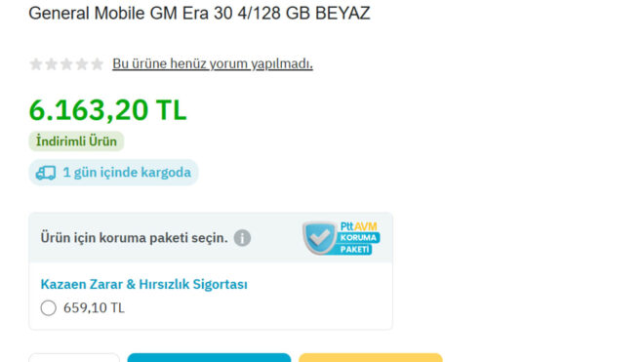
Task: Click the green 6.163,20 TL price
Action: pos(107,110)
